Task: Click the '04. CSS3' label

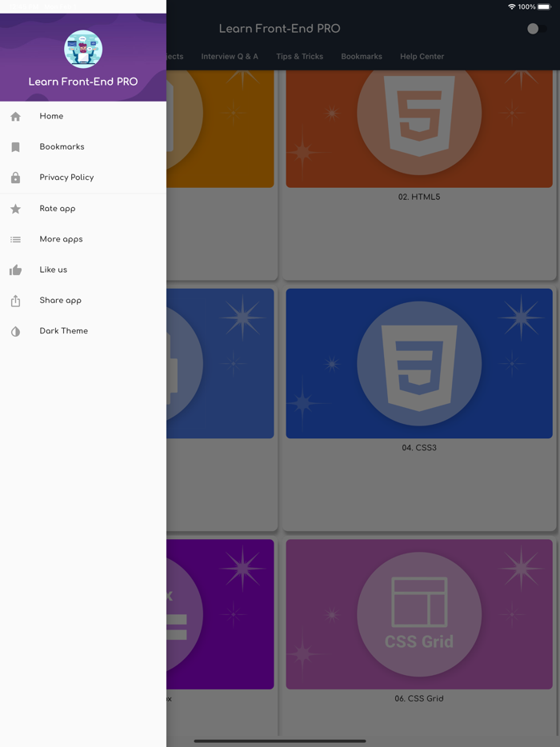Action: (419, 448)
